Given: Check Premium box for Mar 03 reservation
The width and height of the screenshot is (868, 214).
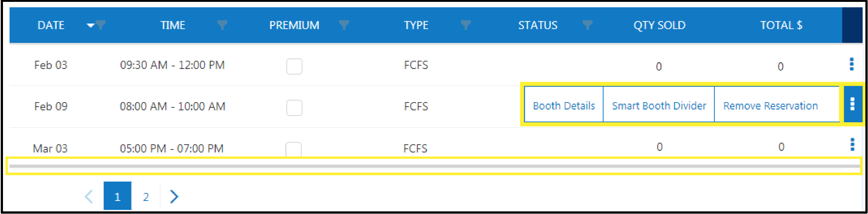Looking at the screenshot, I should pyautogui.click(x=294, y=149).
